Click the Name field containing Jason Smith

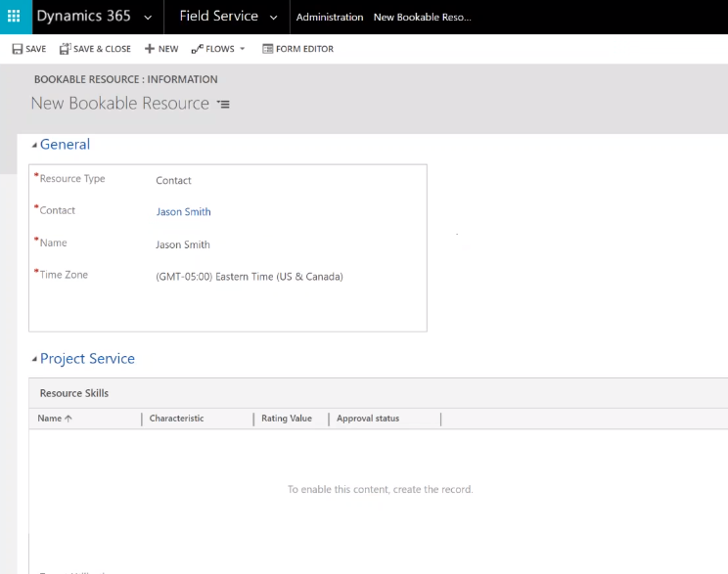click(x=182, y=244)
